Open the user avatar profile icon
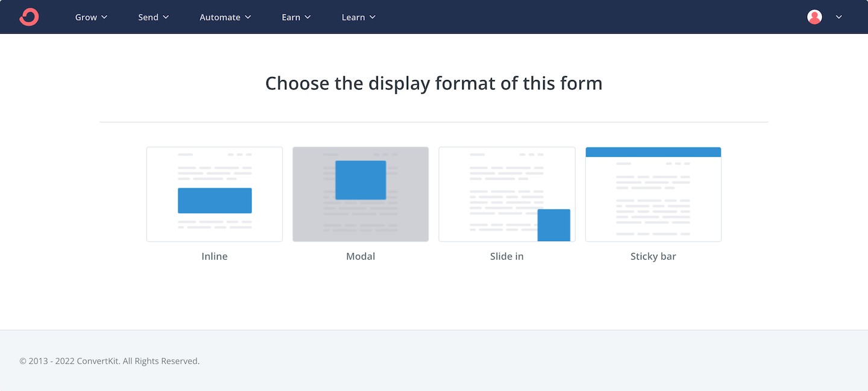This screenshot has width=868, height=391. pos(814,17)
